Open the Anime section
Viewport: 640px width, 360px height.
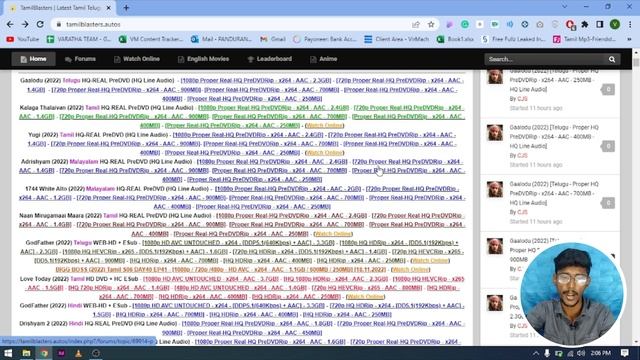point(323,59)
